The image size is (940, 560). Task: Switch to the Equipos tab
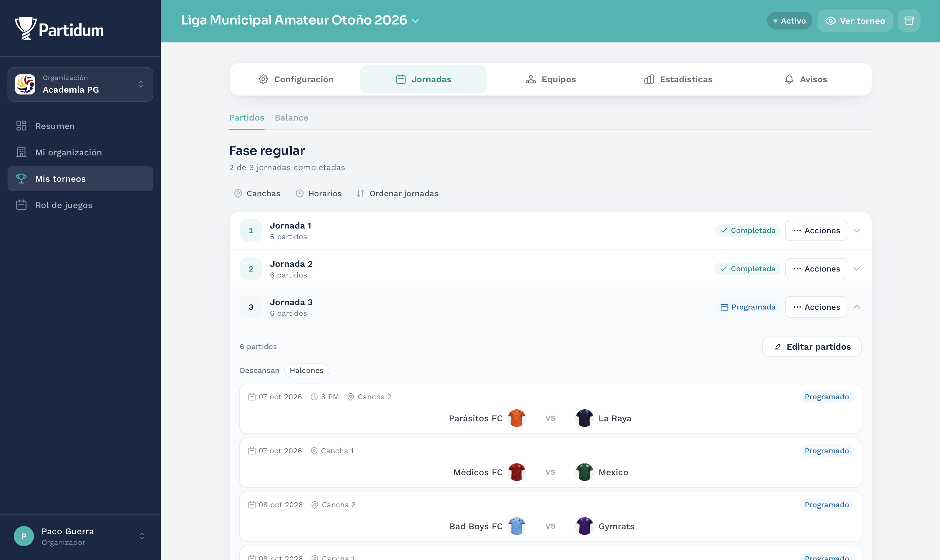click(x=551, y=79)
